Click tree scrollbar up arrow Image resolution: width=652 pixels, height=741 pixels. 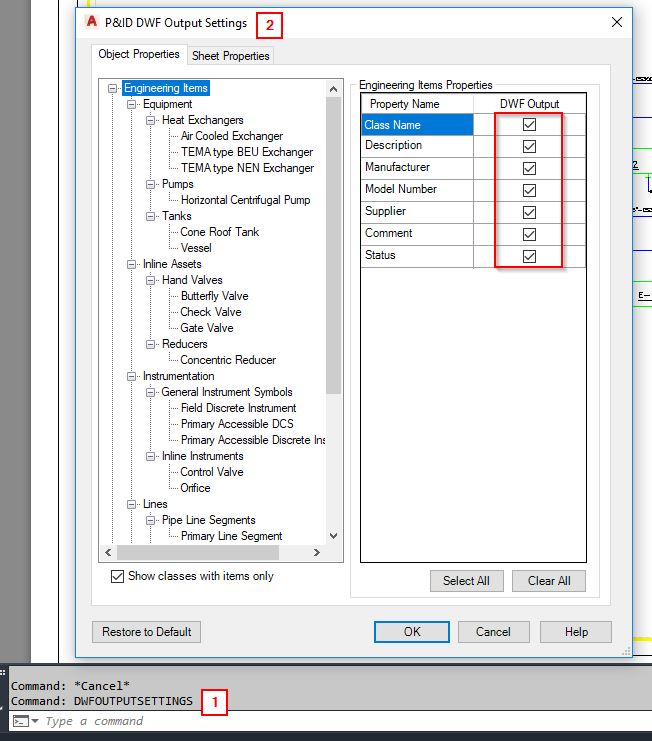[x=334, y=89]
